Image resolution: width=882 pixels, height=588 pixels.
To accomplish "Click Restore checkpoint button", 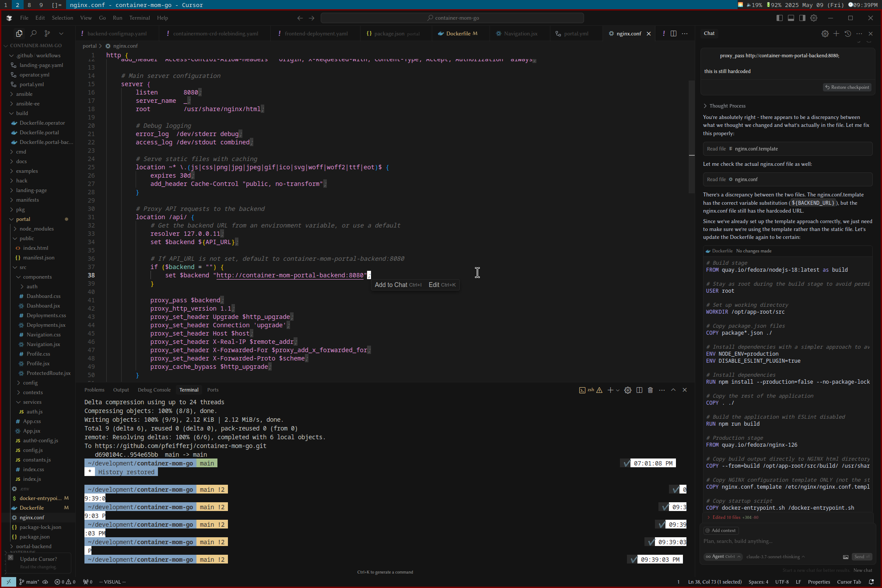I will point(847,87).
